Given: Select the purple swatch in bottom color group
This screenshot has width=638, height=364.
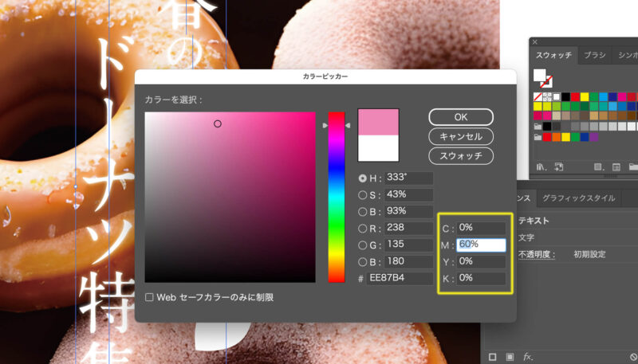Looking at the screenshot, I should click(594, 137).
